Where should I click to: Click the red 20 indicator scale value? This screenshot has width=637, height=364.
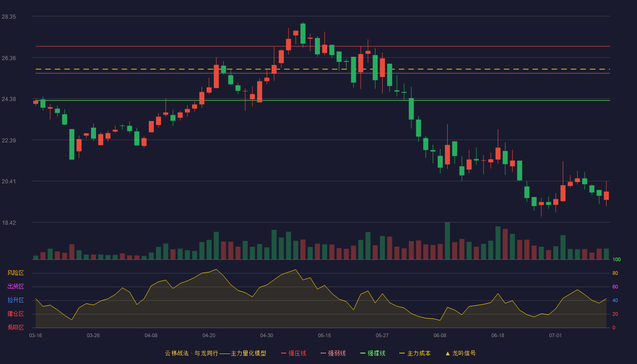[x=615, y=314]
